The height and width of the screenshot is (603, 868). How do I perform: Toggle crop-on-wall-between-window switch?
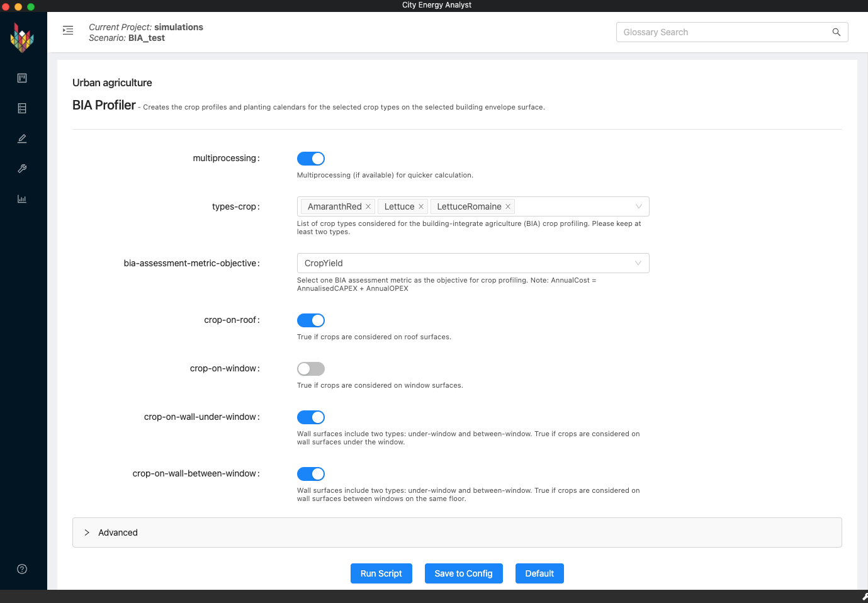pyautogui.click(x=311, y=474)
